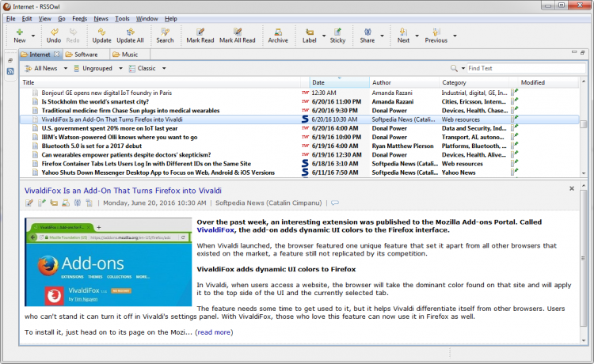Open the dropdown arrow next to Previous
Image resolution: width=594 pixels, height=364 pixels.
coord(455,36)
